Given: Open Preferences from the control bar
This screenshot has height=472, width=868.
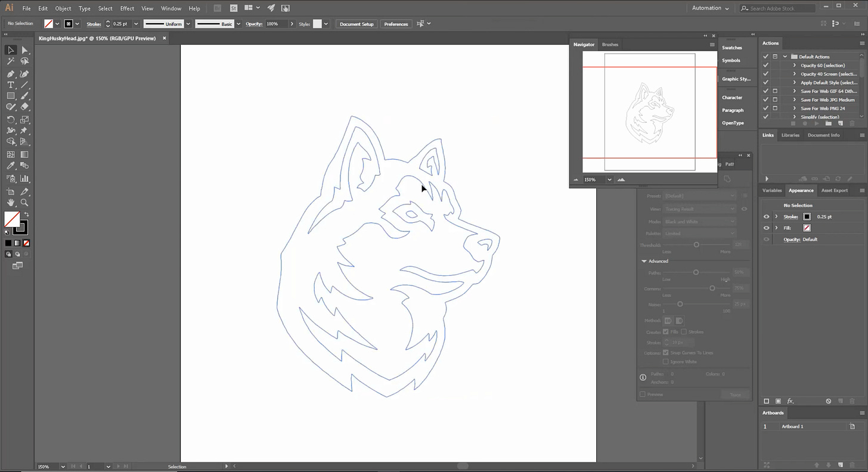Looking at the screenshot, I should click(x=396, y=24).
